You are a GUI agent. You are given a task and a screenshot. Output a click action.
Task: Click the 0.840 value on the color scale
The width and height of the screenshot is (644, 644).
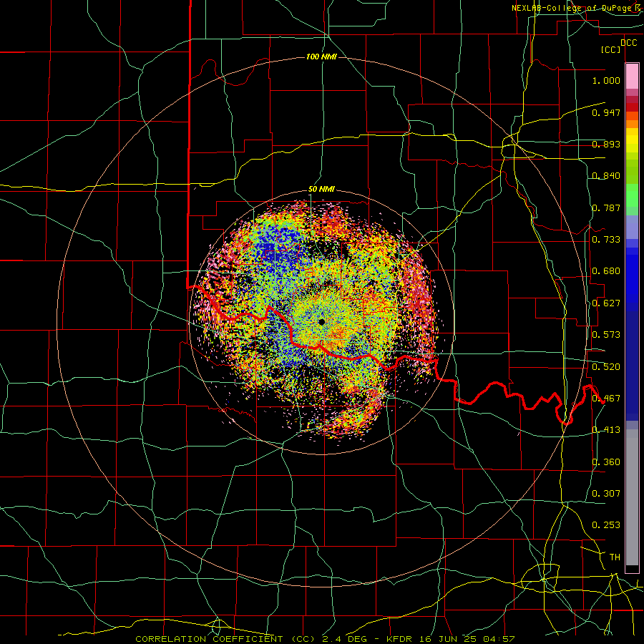pyautogui.click(x=606, y=176)
